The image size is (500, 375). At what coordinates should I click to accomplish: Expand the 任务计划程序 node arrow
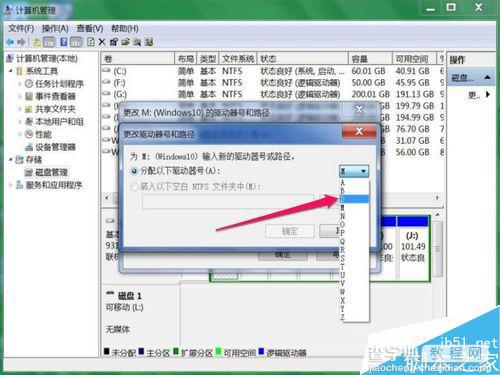click(20, 84)
